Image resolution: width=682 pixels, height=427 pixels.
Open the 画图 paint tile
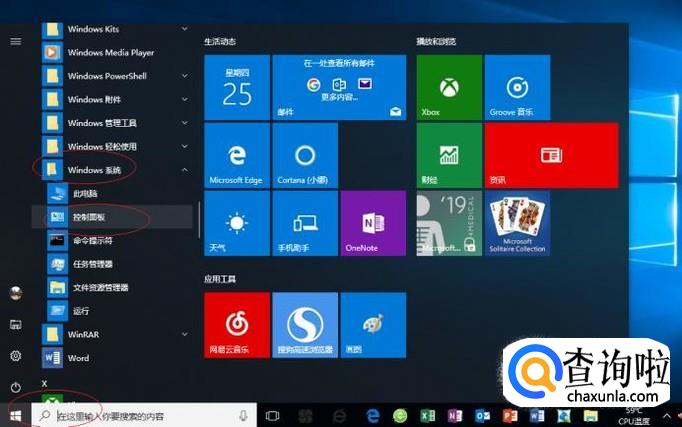(372, 325)
